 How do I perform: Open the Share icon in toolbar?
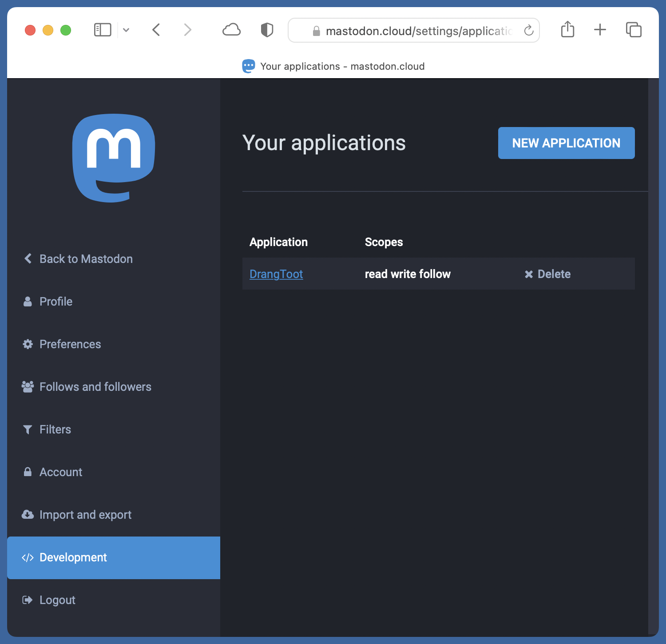[567, 30]
